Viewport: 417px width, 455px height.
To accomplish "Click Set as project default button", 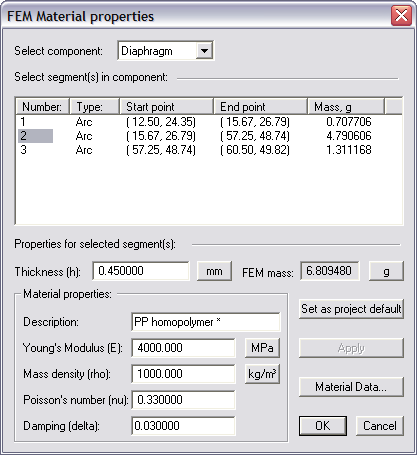I will point(351,309).
